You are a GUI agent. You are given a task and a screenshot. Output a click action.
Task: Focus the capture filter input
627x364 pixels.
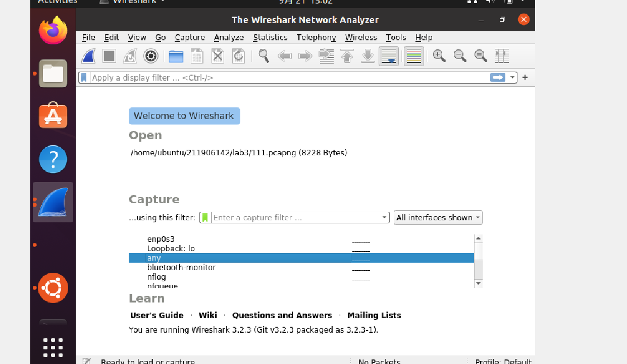tap(295, 218)
